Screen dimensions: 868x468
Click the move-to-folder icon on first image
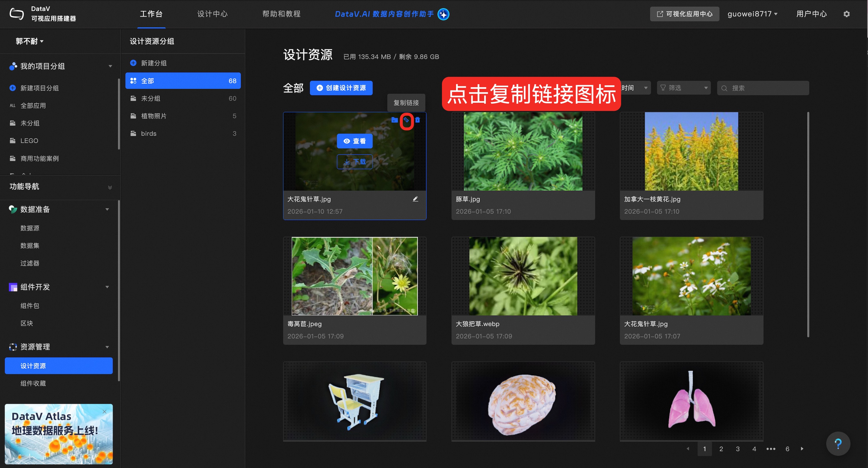[x=395, y=120]
